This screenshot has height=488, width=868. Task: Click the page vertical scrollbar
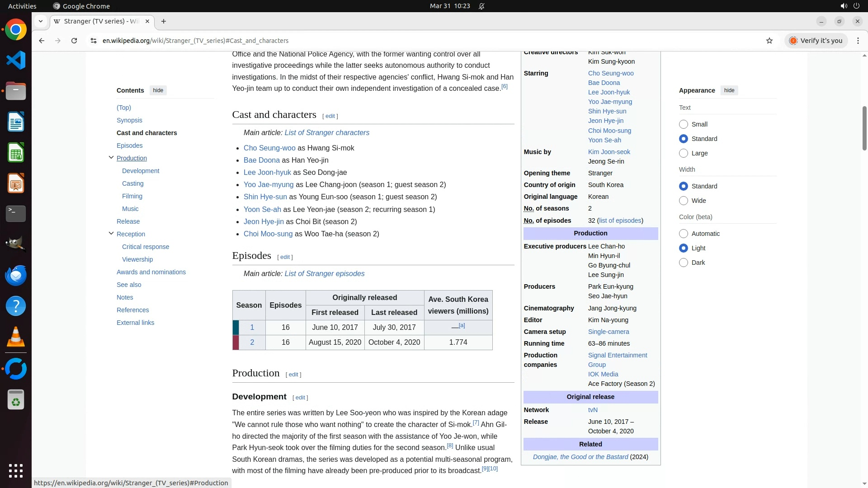864,129
